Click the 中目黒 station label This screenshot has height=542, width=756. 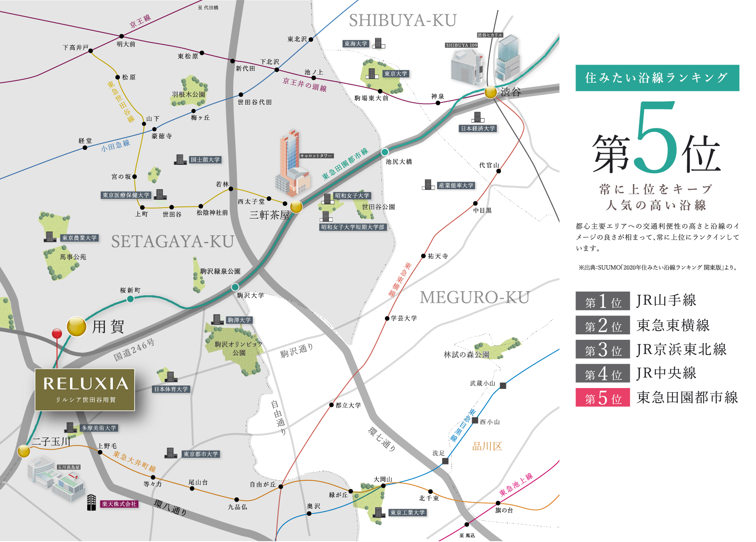pos(482,210)
